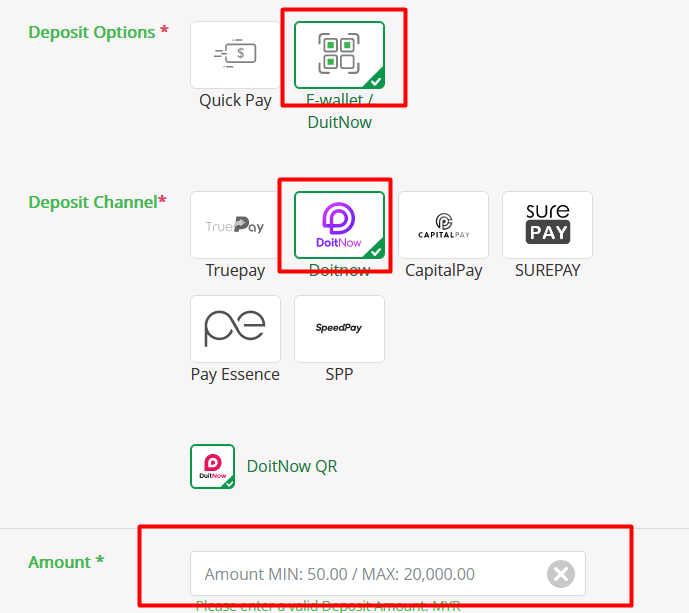Click the 'CapitalPay' caption text
This screenshot has height=613, width=689.
point(443,271)
